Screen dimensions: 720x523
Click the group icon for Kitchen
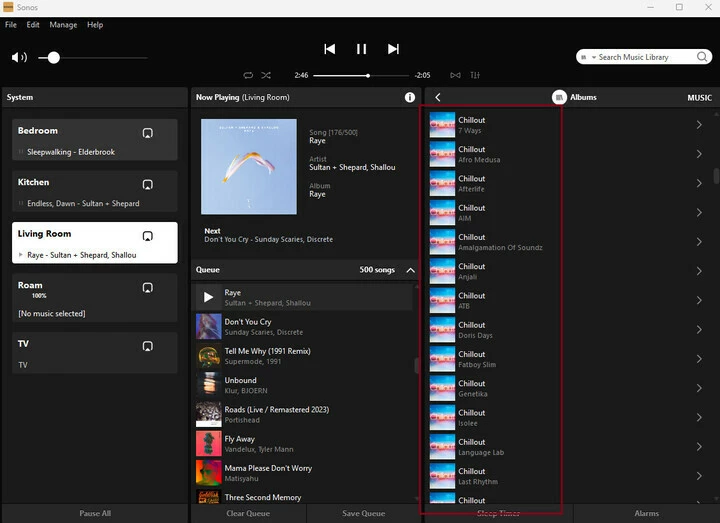[147, 184]
